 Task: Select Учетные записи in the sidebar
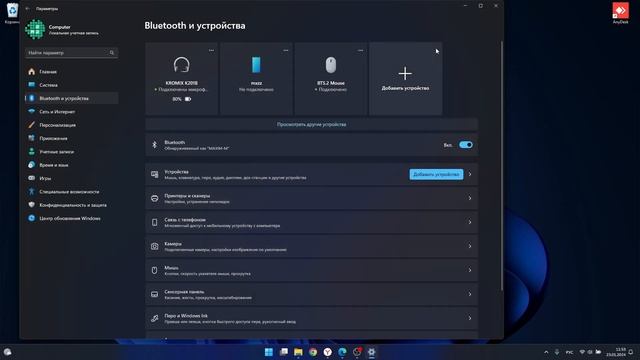71,151
